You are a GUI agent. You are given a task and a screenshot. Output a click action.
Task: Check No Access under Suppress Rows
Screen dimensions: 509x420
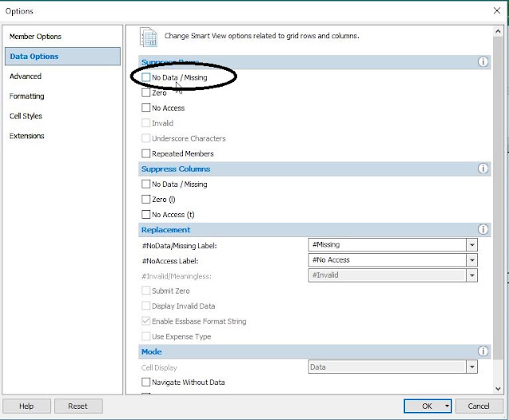click(x=146, y=107)
